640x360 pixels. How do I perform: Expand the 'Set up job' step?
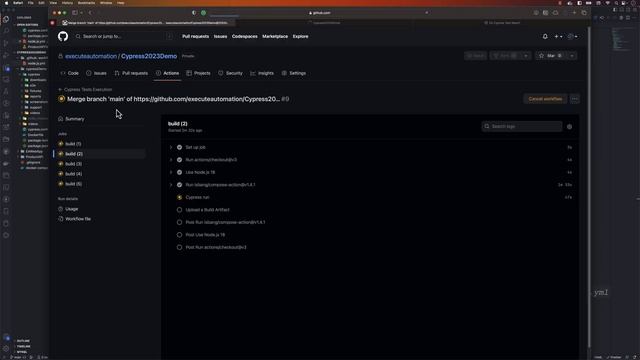pos(371,147)
